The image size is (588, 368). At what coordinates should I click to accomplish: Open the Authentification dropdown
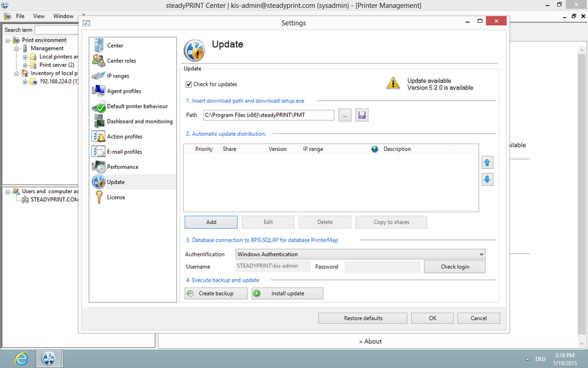[x=360, y=254]
